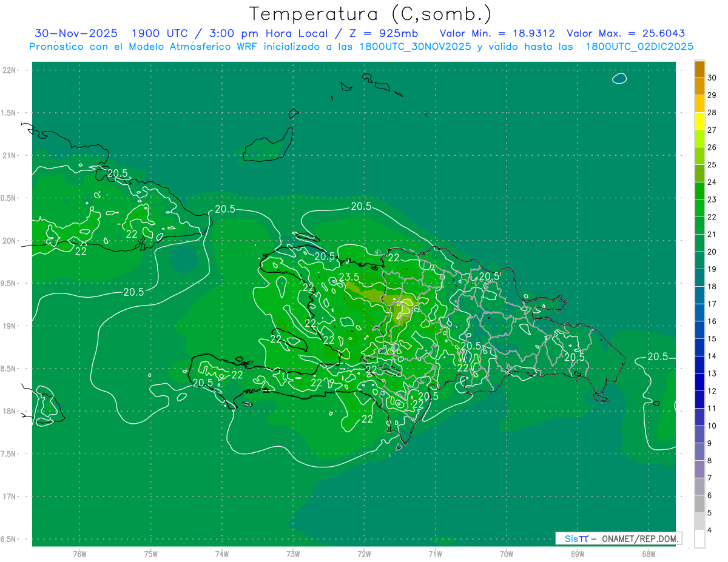Pick the white swatch at the legend bottom
This screenshot has width=728, height=562.
point(699,539)
